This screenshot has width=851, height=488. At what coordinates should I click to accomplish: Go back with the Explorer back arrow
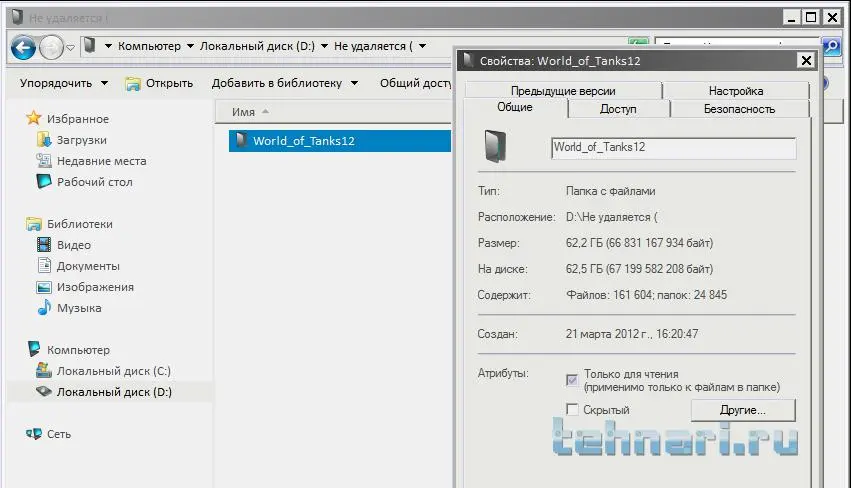pyautogui.click(x=23, y=48)
